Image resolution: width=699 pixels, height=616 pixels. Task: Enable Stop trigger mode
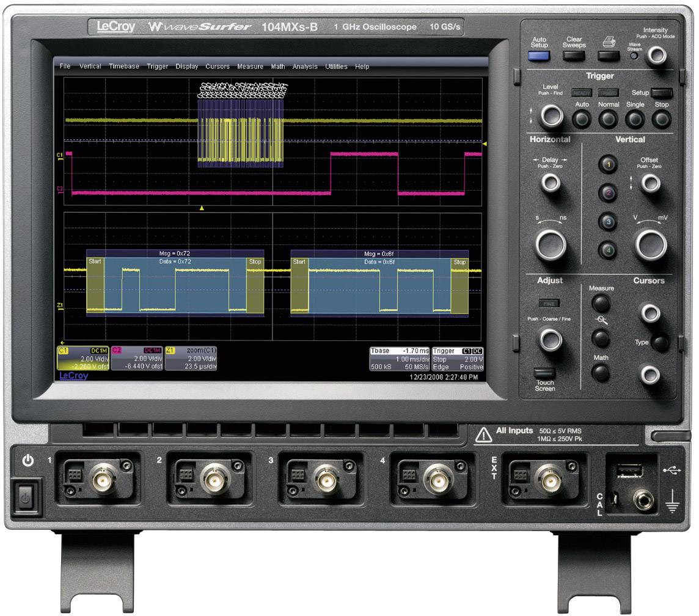662,119
